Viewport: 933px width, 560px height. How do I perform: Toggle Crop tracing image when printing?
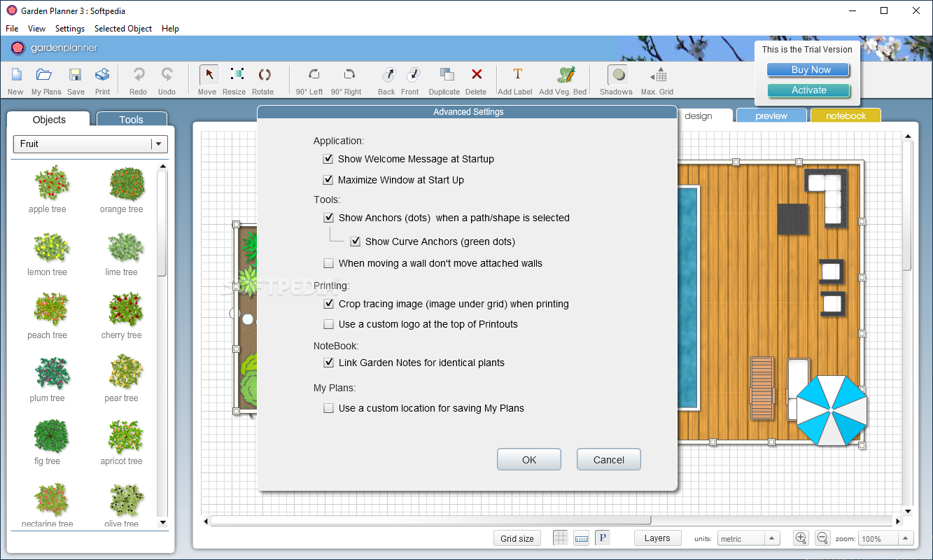(x=328, y=304)
